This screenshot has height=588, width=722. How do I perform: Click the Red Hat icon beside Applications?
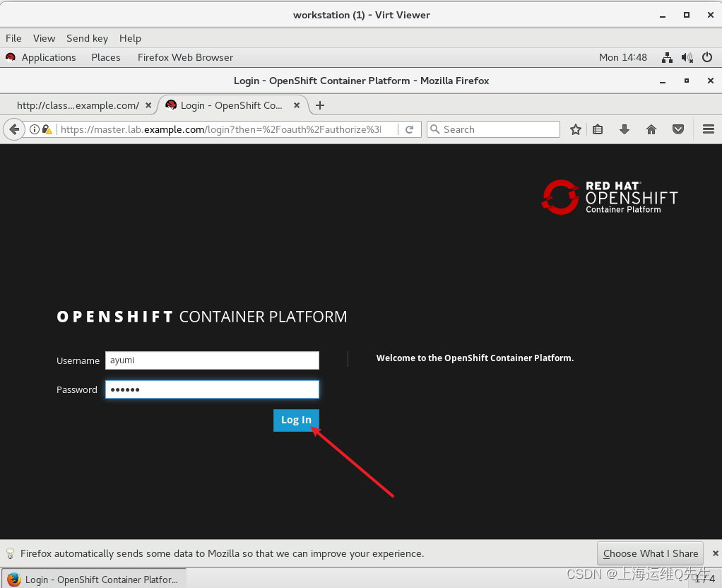[11, 57]
